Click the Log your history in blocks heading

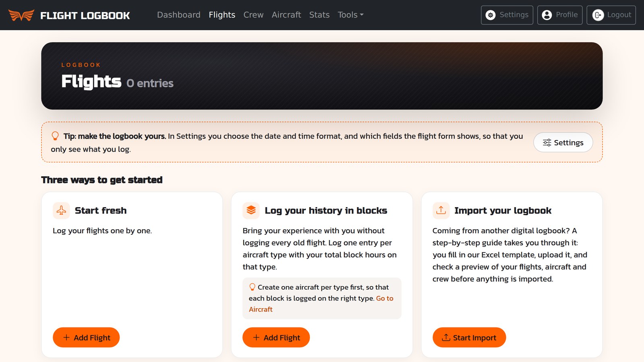pyautogui.click(x=326, y=210)
